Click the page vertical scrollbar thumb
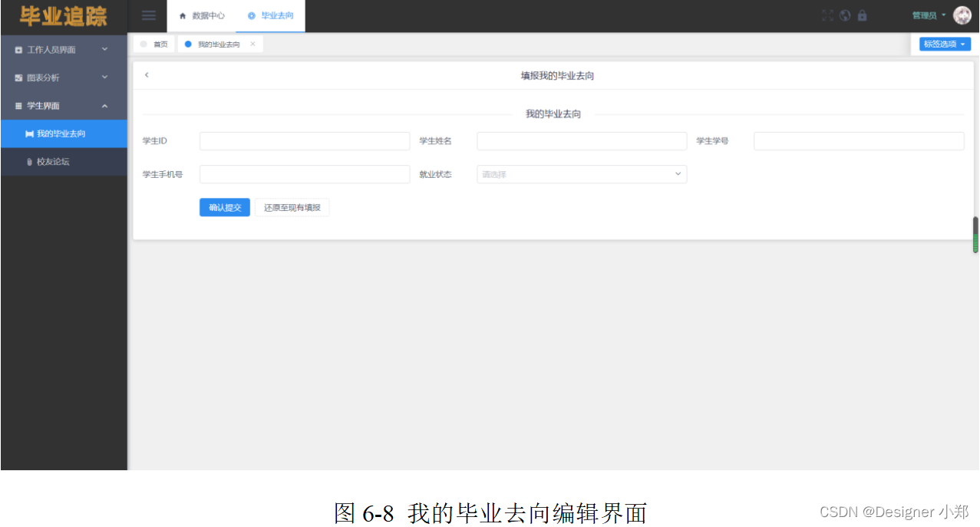 (x=975, y=235)
